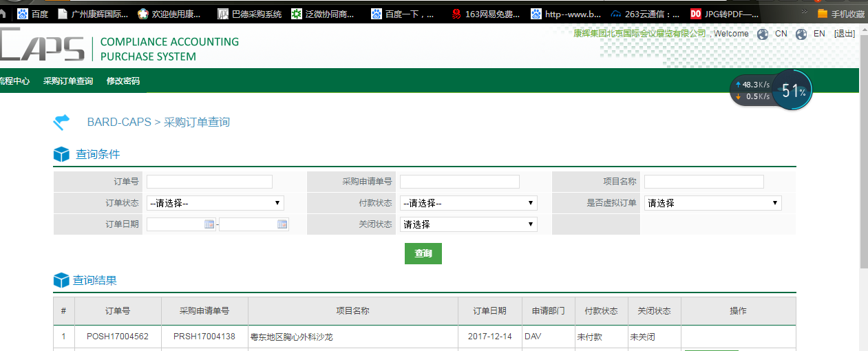Expand the 关闭状态 dropdown
Screen dimensions: 868x351
[468, 224]
